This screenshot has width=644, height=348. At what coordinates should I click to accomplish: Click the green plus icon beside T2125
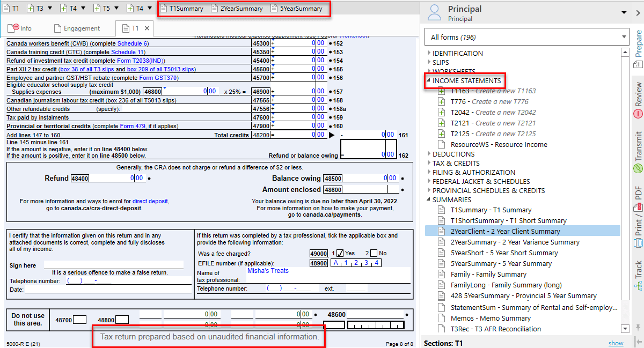point(441,134)
